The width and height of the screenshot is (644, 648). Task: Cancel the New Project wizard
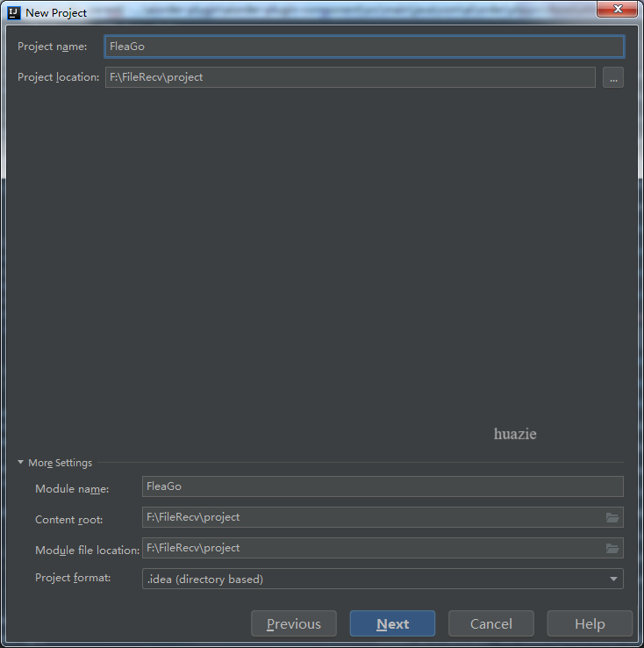[491, 623]
